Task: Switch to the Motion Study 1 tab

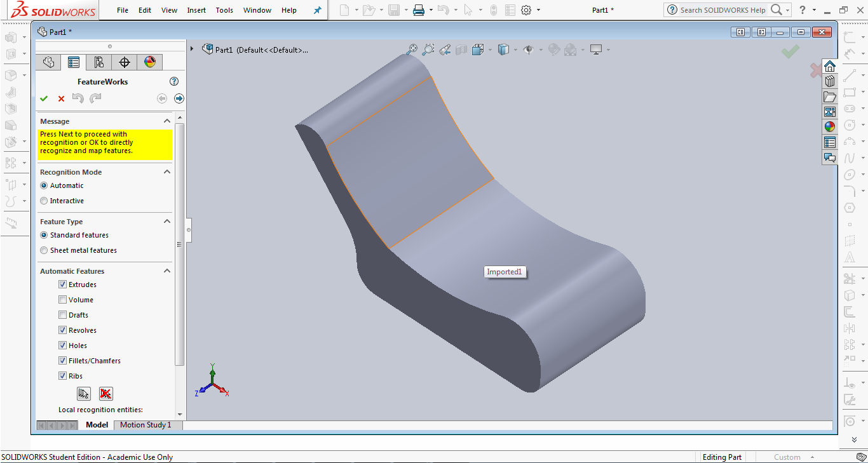Action: click(x=146, y=425)
